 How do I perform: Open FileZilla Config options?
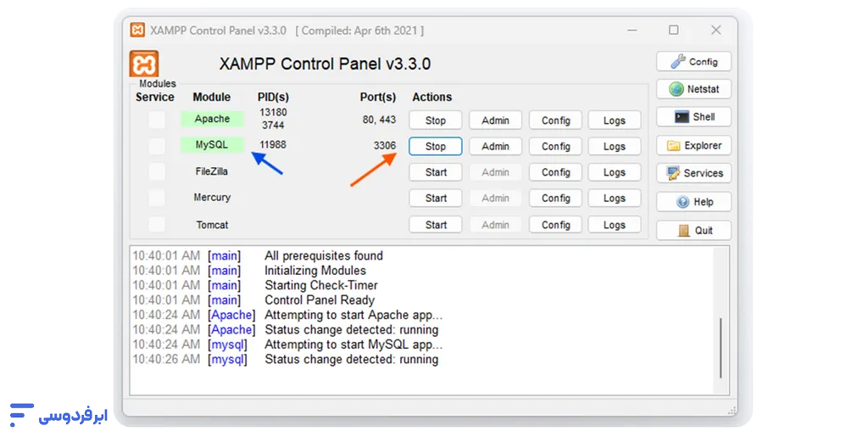(556, 172)
